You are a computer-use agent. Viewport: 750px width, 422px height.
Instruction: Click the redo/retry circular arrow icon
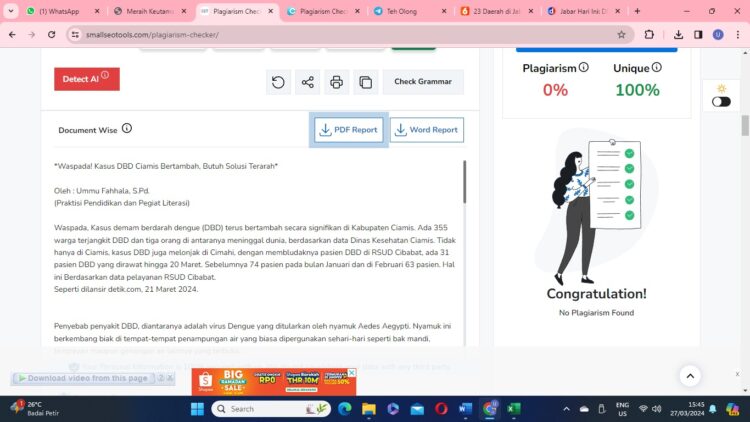[278, 82]
